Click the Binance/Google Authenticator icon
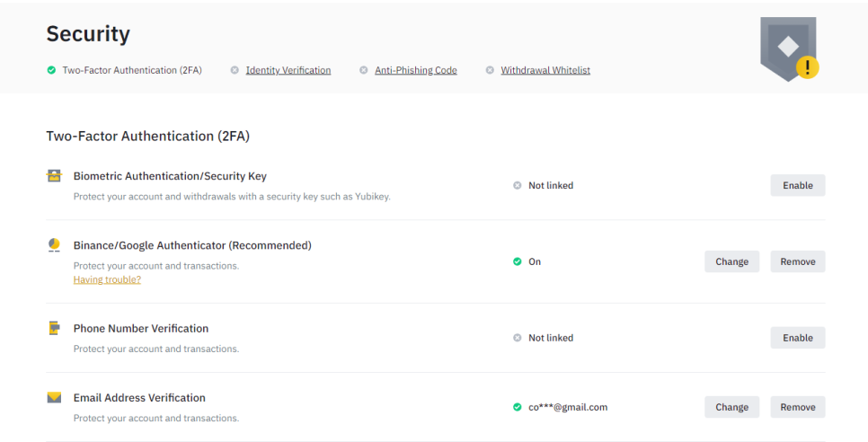Image resolution: width=868 pixels, height=442 pixels. (54, 245)
